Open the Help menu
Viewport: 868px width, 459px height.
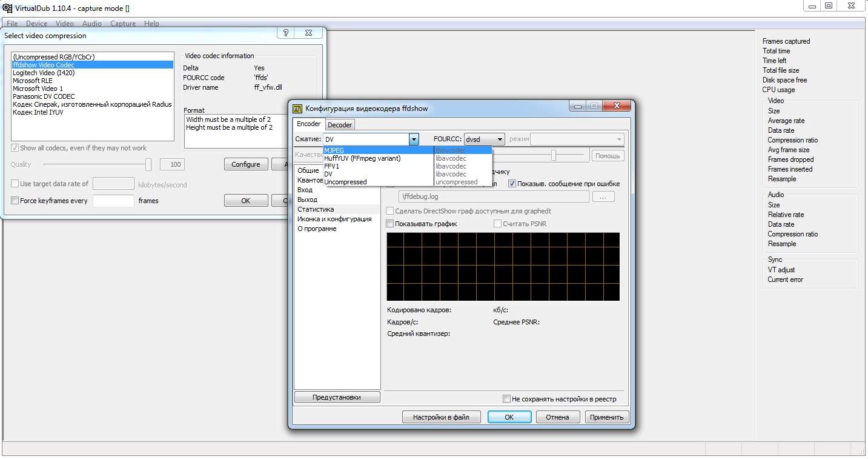(151, 24)
